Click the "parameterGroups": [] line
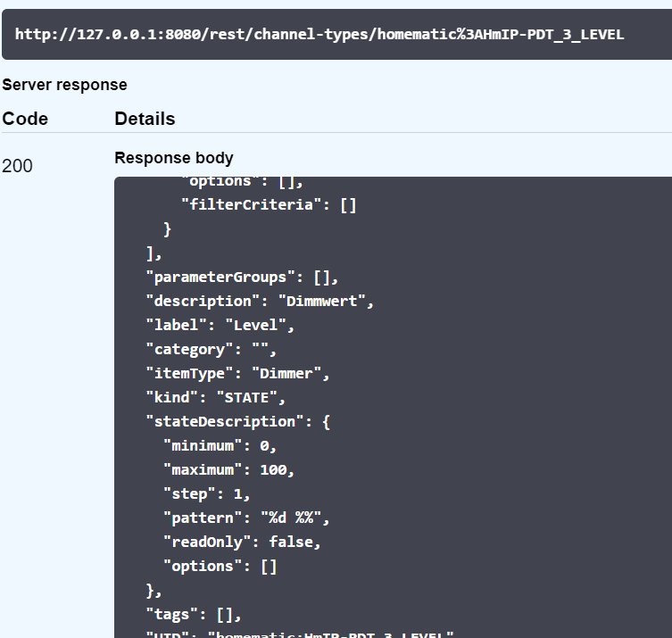The width and height of the screenshot is (672, 638). pos(242,278)
